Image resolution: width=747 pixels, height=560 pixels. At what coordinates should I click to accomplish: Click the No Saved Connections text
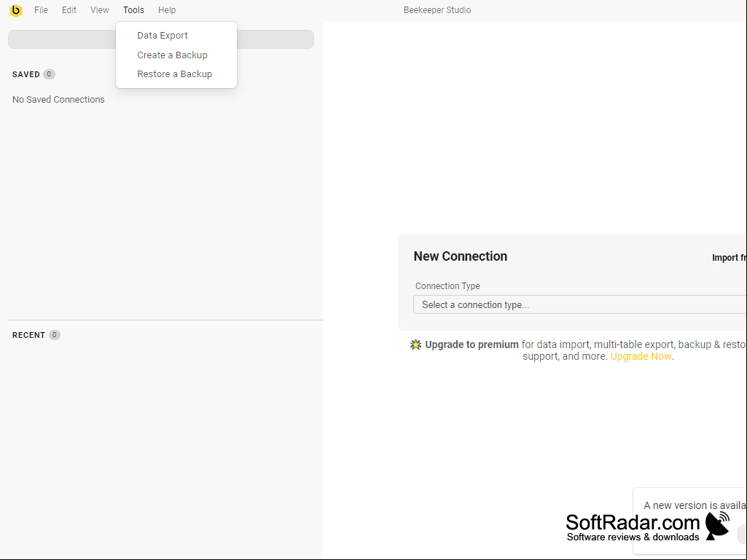tap(58, 100)
